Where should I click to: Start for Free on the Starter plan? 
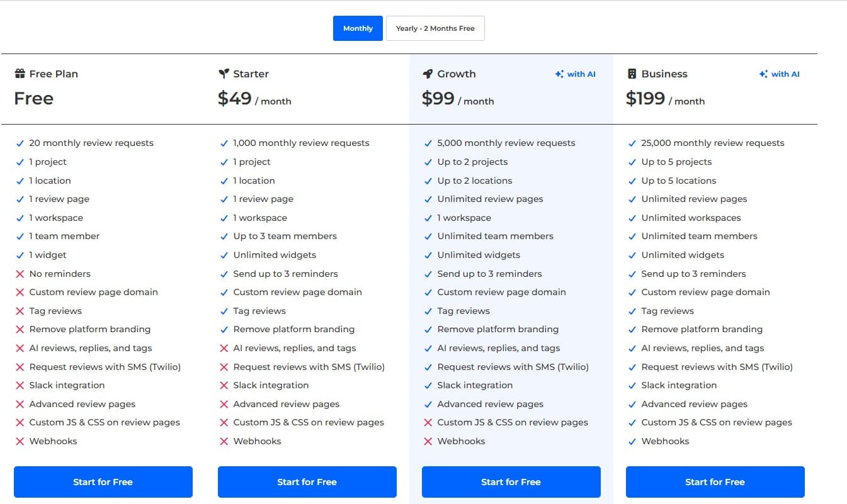coord(307,482)
